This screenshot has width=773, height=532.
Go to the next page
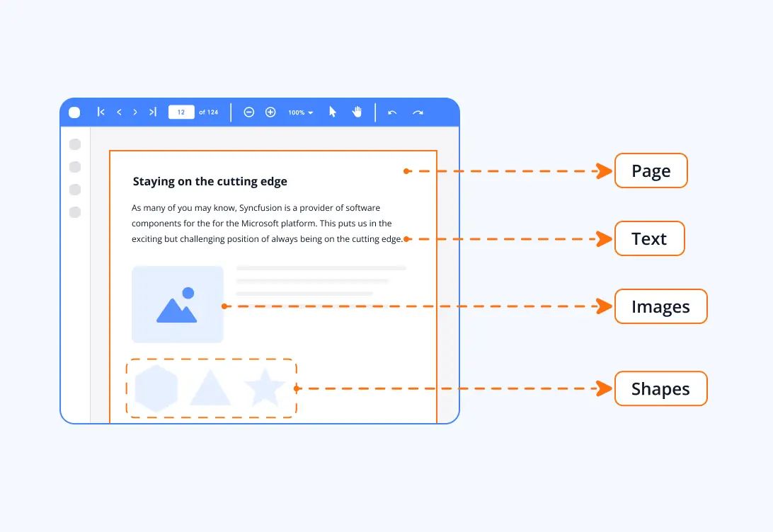pyautogui.click(x=134, y=112)
